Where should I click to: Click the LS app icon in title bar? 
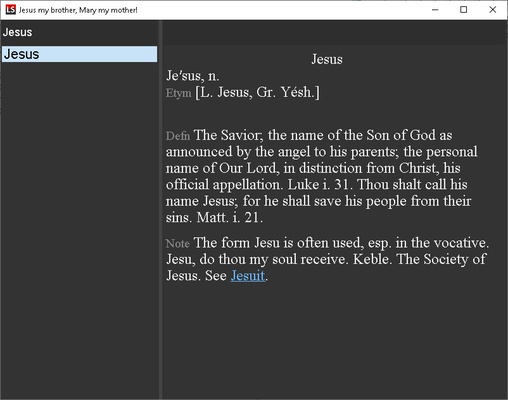tap(10, 10)
